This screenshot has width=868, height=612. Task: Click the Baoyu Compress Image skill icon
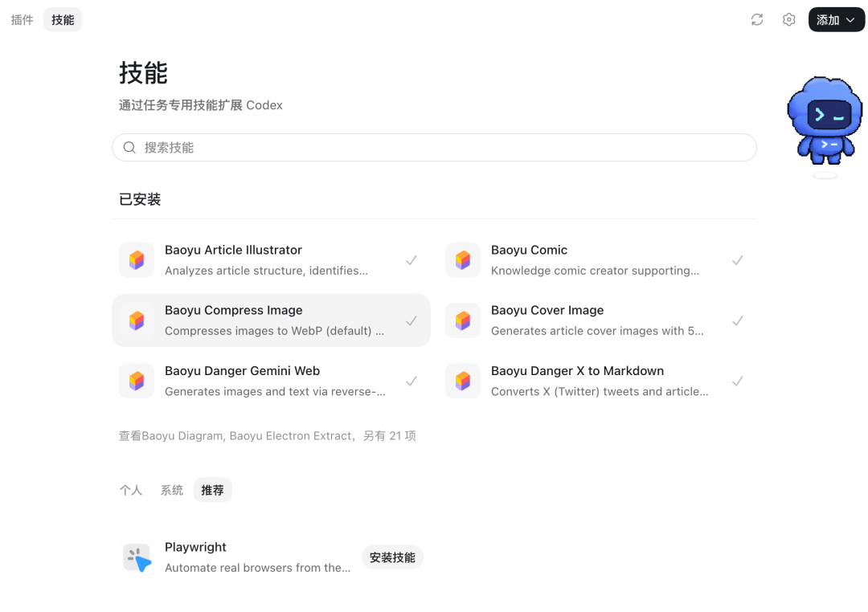pyautogui.click(x=136, y=320)
